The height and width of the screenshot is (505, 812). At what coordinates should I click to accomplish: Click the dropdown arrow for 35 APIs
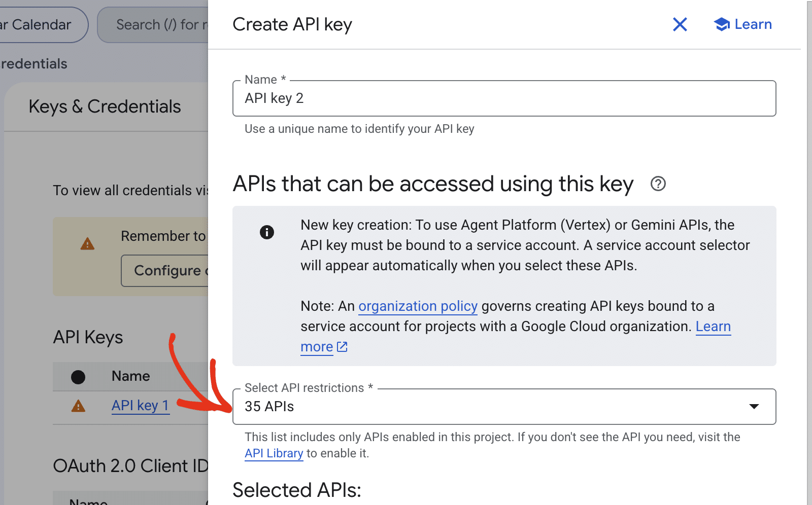pyautogui.click(x=754, y=407)
